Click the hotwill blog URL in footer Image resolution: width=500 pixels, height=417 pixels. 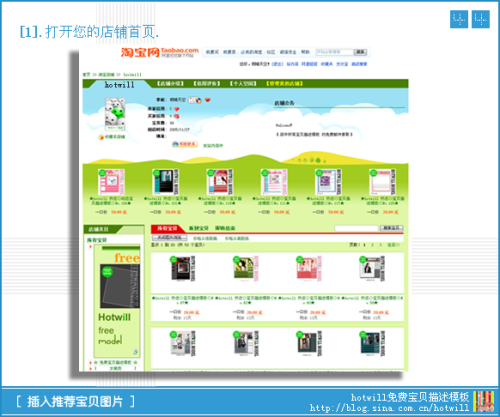[x=389, y=408]
